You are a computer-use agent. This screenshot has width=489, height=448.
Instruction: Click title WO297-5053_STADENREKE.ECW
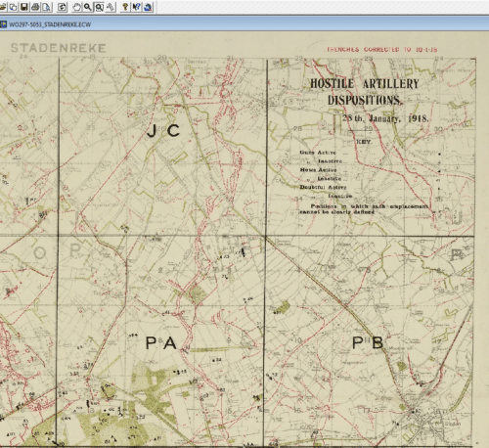(x=50, y=24)
